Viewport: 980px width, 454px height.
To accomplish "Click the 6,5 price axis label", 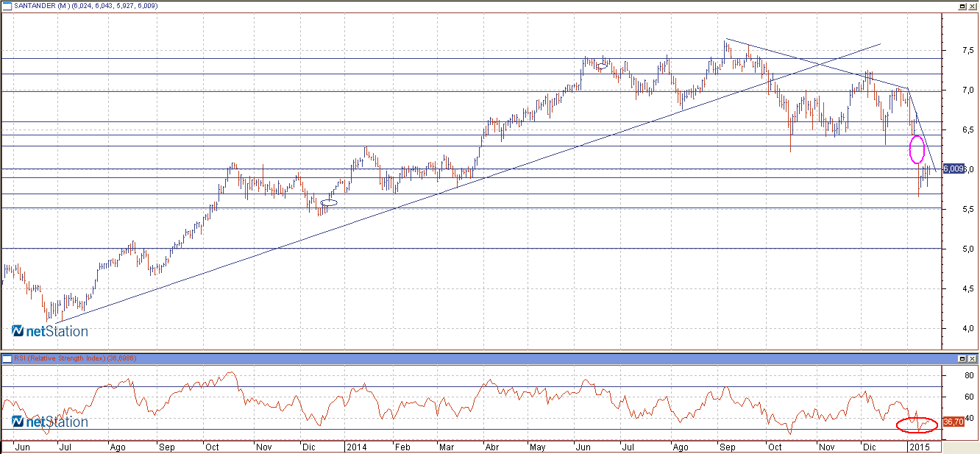I will point(967,130).
